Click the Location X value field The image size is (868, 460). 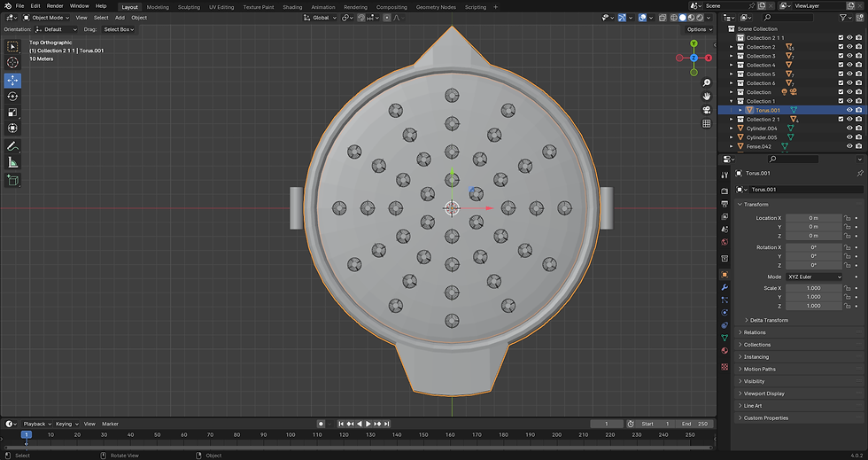[x=813, y=218]
